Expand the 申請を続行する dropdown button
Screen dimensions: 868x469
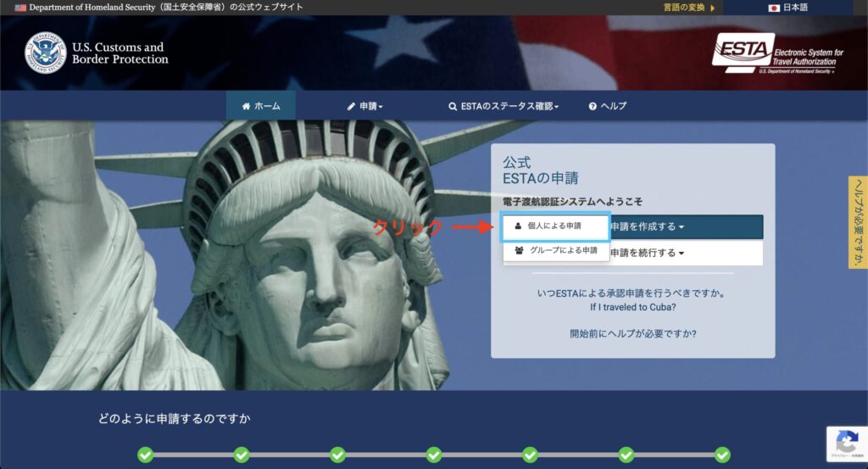tap(685, 253)
